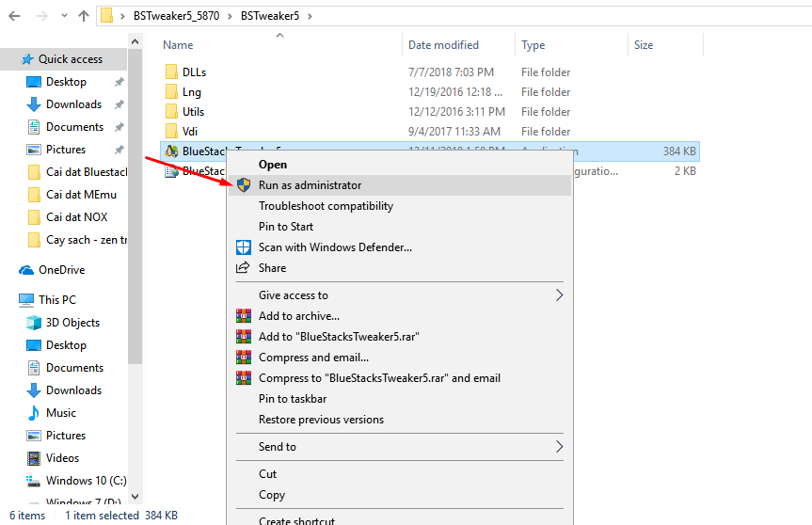The image size is (812, 525).
Task: Select the Utils folder icon
Action: point(171,111)
